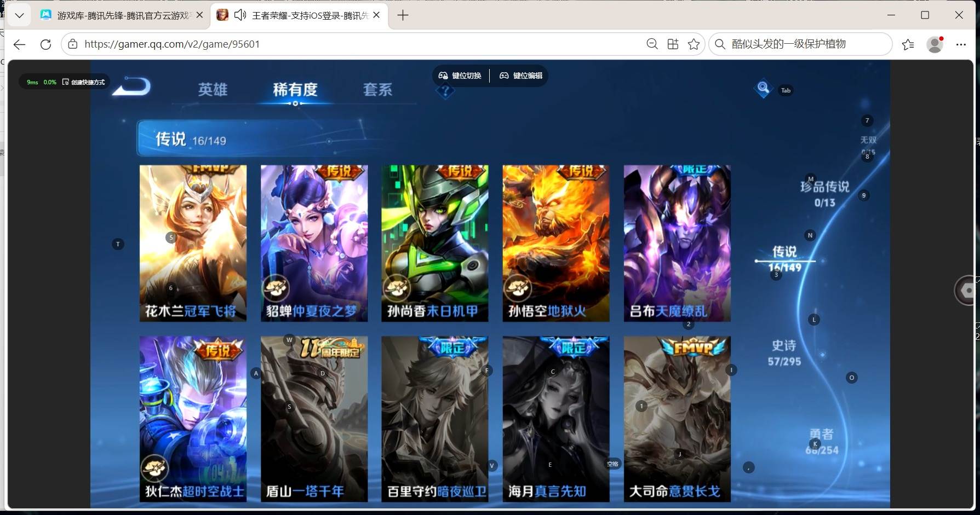Click the 9ms latency indicator
The width and height of the screenshot is (980, 515).
32,82
